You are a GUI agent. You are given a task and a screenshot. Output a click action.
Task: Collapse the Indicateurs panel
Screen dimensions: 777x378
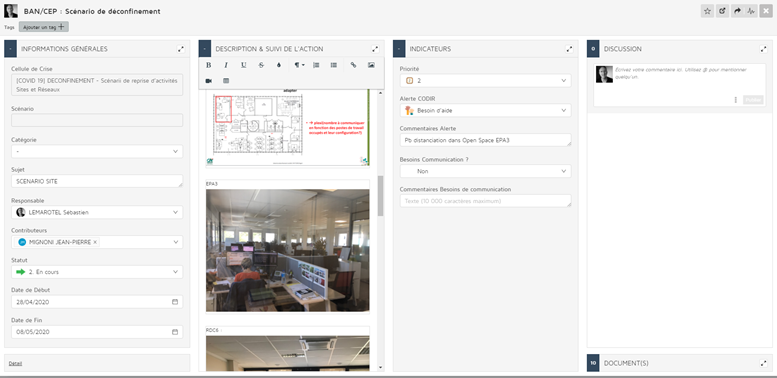(399, 49)
